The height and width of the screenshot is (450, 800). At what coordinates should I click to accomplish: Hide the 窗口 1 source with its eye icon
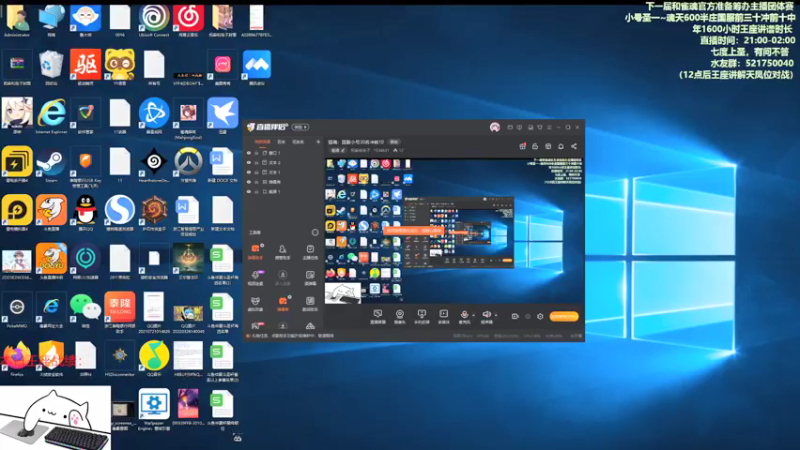click(x=249, y=153)
